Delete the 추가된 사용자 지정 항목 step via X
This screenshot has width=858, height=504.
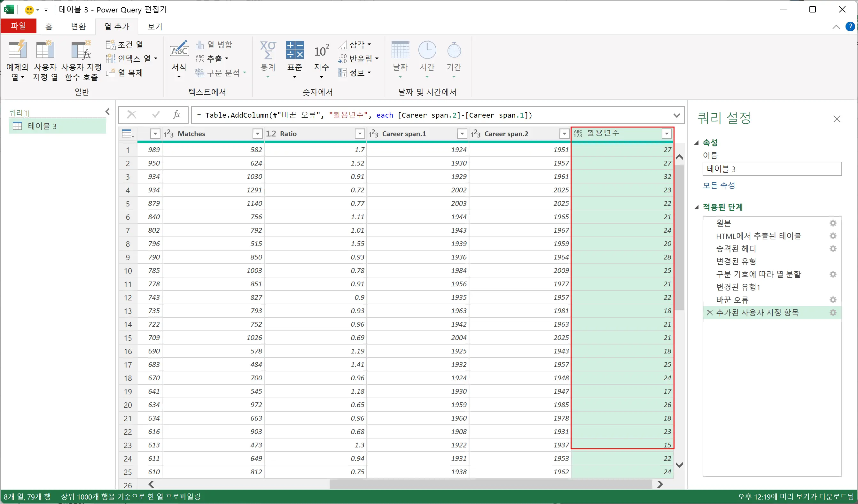click(x=710, y=313)
